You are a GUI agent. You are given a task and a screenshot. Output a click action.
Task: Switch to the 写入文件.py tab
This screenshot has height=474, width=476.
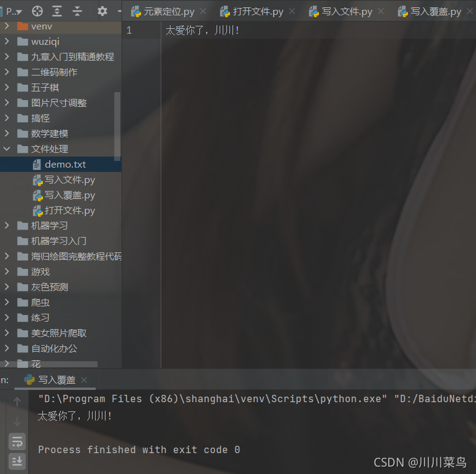(x=340, y=12)
